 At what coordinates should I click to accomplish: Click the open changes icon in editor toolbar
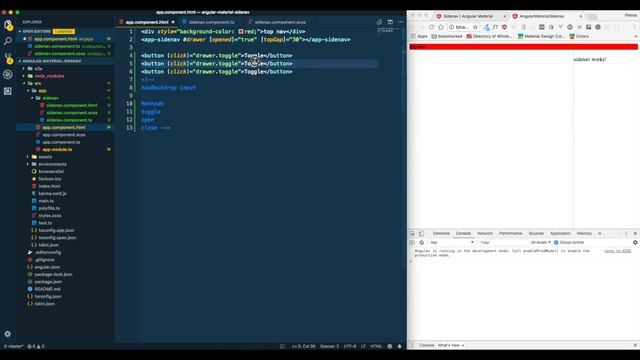tap(380, 22)
